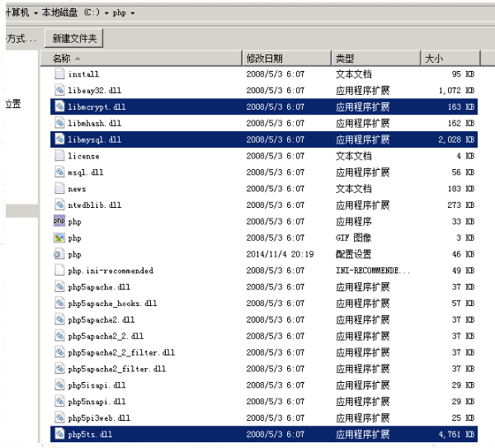495x448 pixels.
Task: Click the license text document icon
Action: (x=59, y=156)
